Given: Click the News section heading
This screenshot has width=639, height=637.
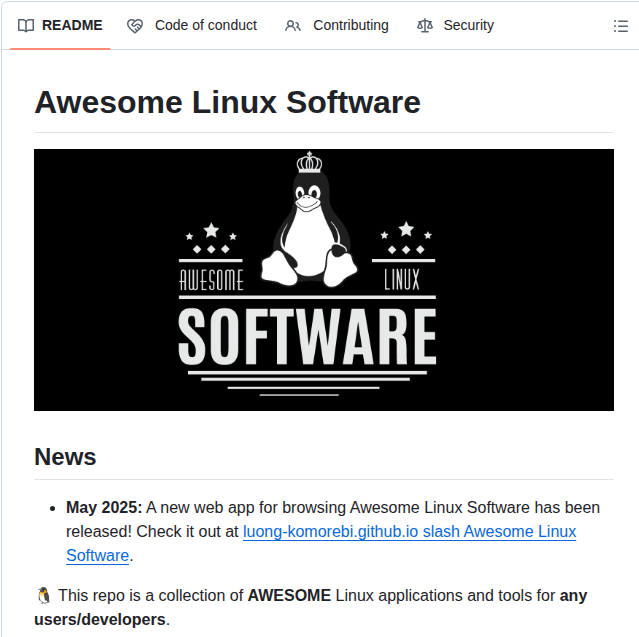Looking at the screenshot, I should tap(65, 456).
